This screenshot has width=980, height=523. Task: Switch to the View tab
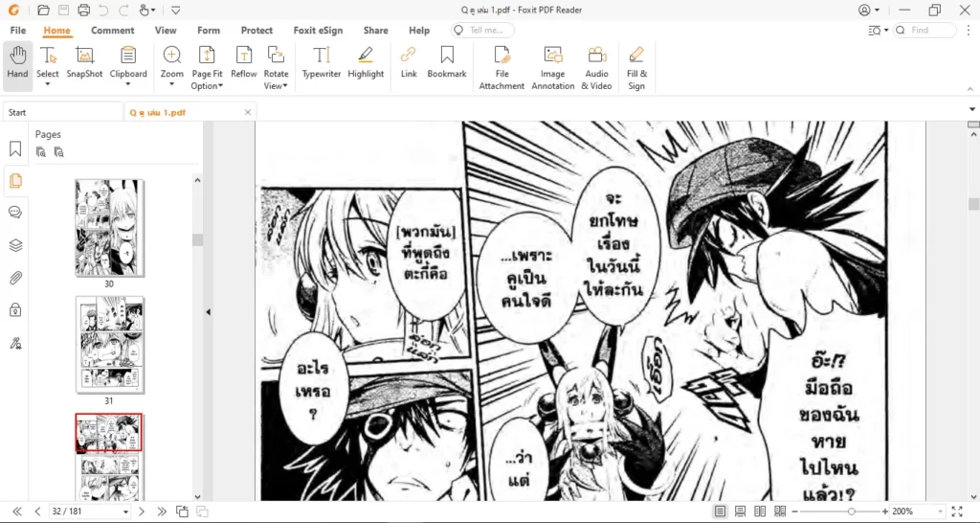166,30
